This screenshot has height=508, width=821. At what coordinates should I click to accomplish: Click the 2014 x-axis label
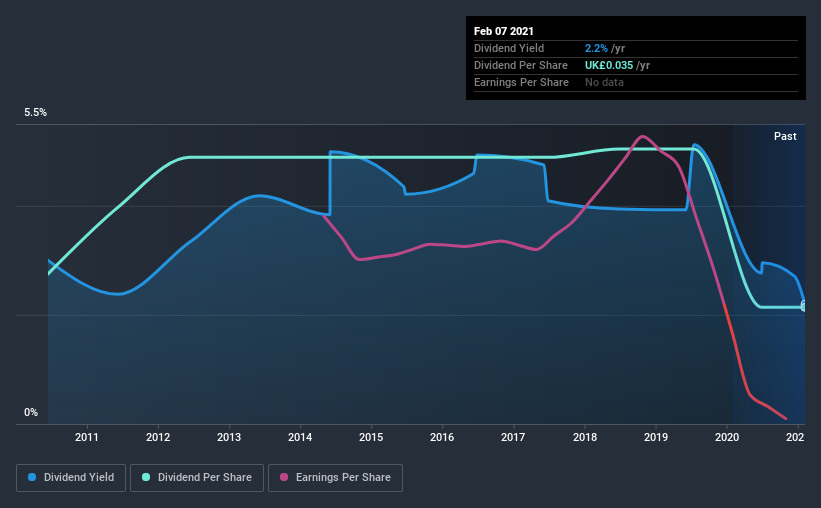pyautogui.click(x=300, y=437)
